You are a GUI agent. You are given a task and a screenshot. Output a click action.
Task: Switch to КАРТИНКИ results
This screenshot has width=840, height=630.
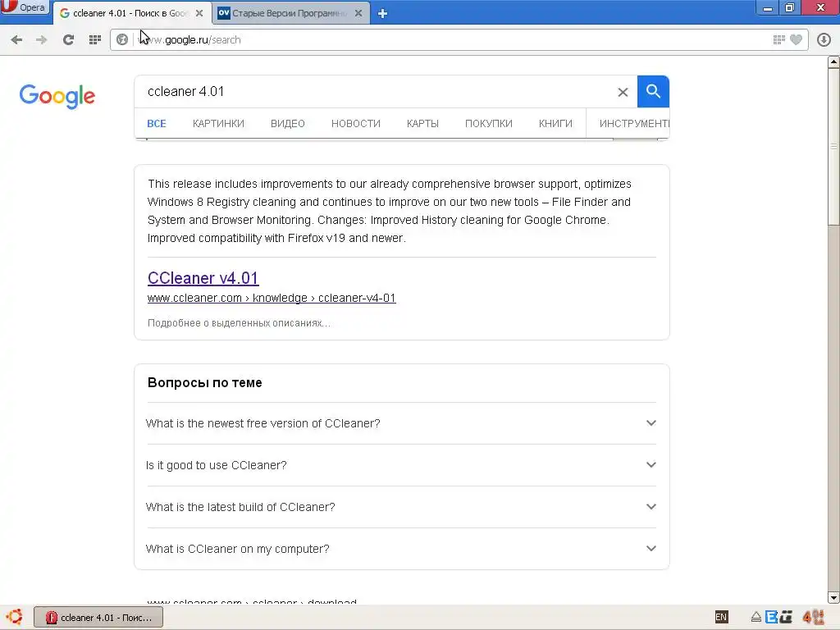click(218, 124)
